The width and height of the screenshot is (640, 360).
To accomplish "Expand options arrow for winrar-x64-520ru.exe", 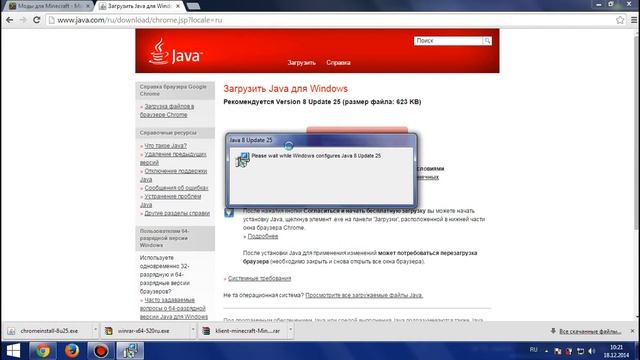I will 193,330.
